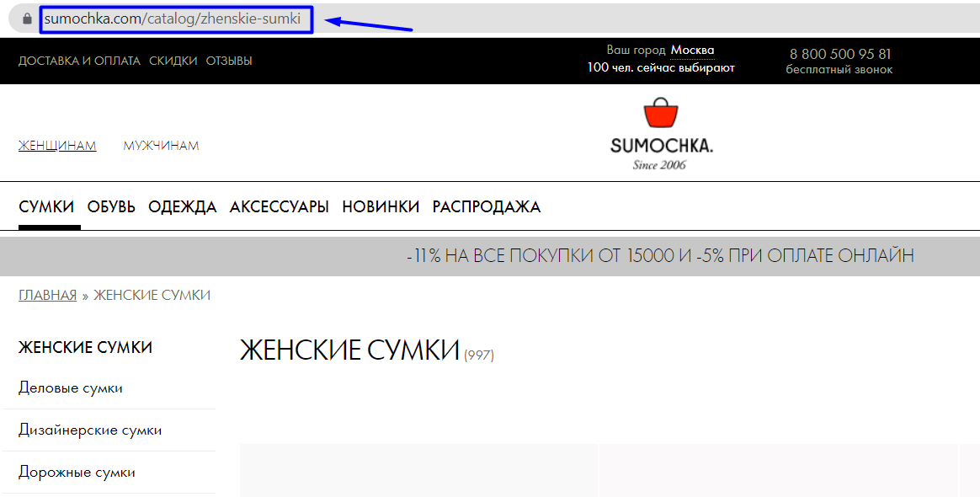Open the СКИДКИ link

(x=173, y=61)
